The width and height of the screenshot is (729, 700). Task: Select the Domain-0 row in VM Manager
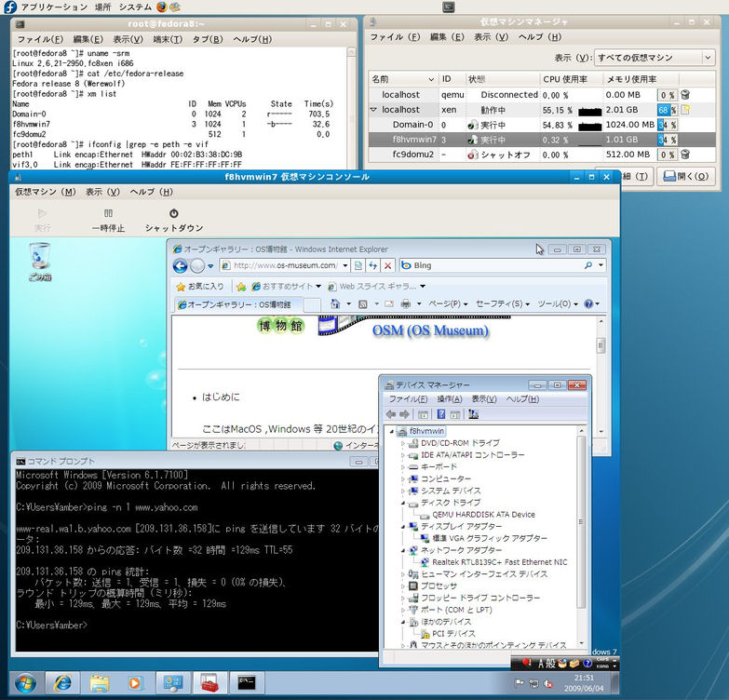click(x=542, y=125)
